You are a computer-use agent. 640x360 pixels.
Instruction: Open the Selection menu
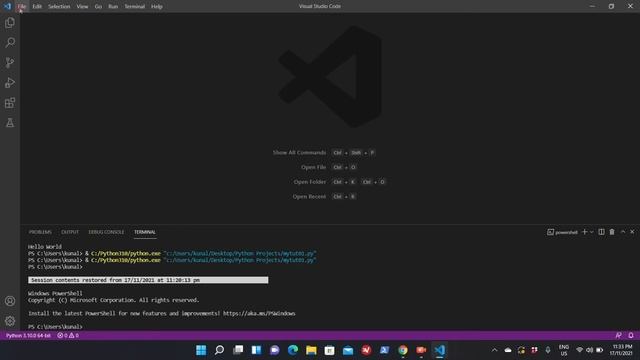(59, 7)
